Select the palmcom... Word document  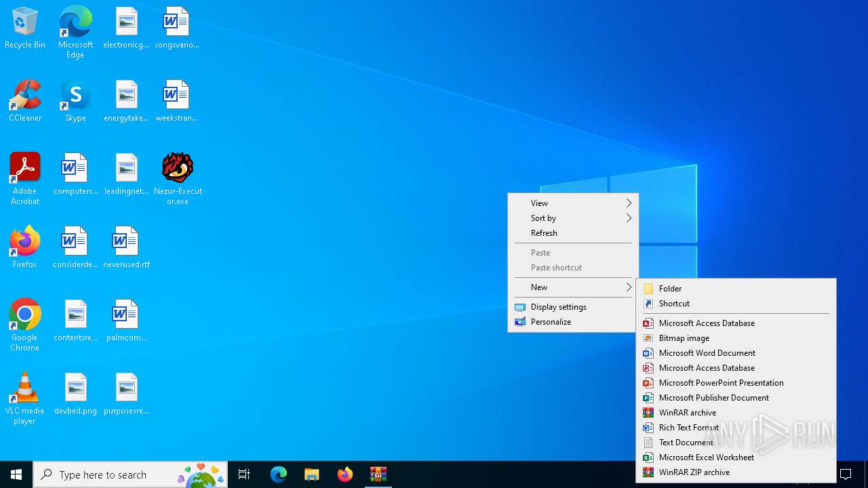coord(126,321)
